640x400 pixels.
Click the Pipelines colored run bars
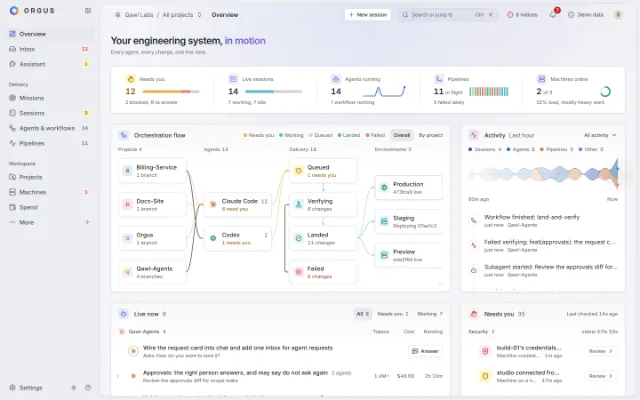pyautogui.click(x=489, y=91)
